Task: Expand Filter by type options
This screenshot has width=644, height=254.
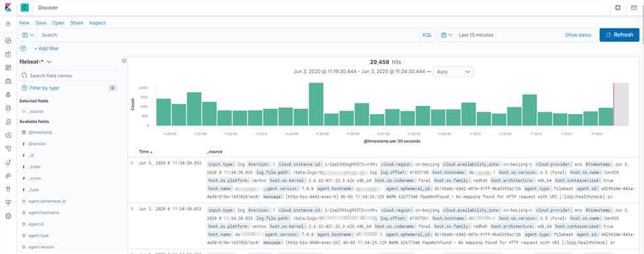Action: 41,88
